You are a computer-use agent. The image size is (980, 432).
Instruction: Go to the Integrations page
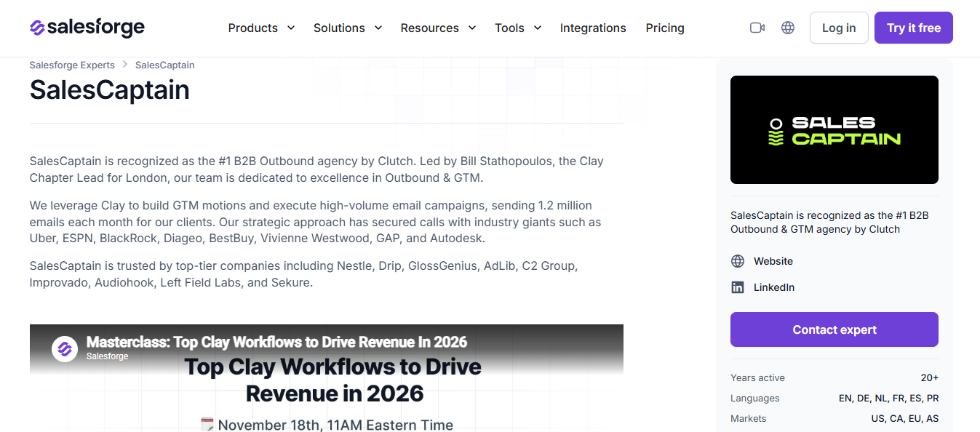click(x=593, y=28)
